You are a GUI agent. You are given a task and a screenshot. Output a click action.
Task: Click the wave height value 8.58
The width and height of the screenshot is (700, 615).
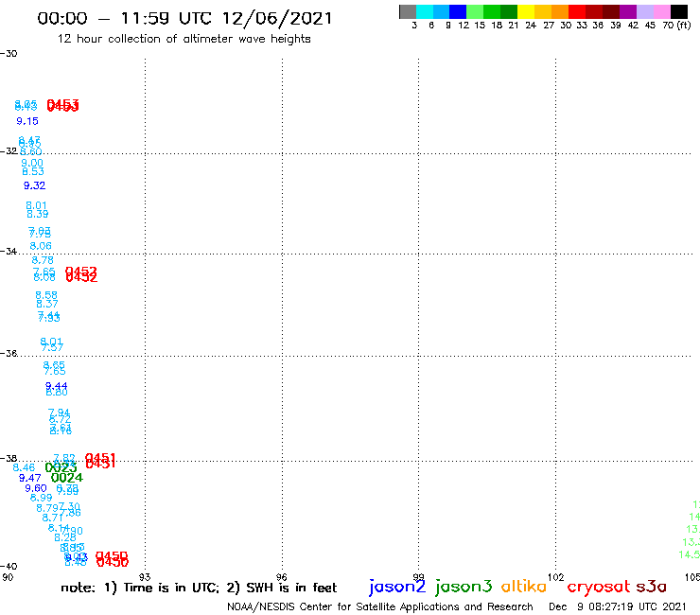(46, 295)
